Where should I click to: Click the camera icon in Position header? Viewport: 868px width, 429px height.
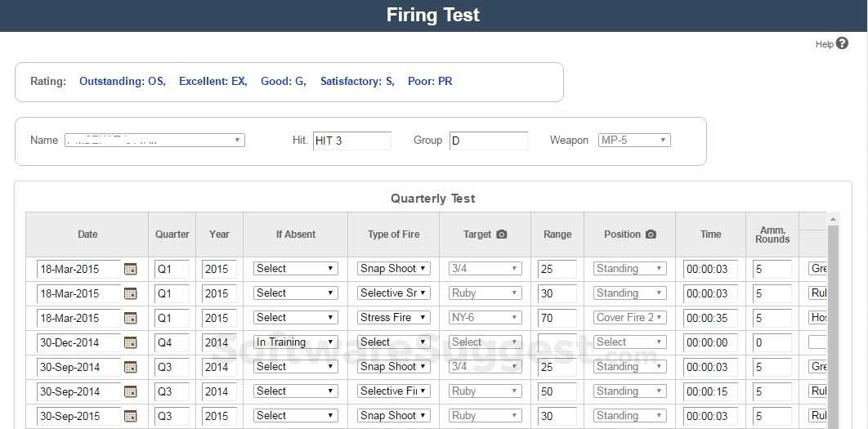(x=651, y=235)
